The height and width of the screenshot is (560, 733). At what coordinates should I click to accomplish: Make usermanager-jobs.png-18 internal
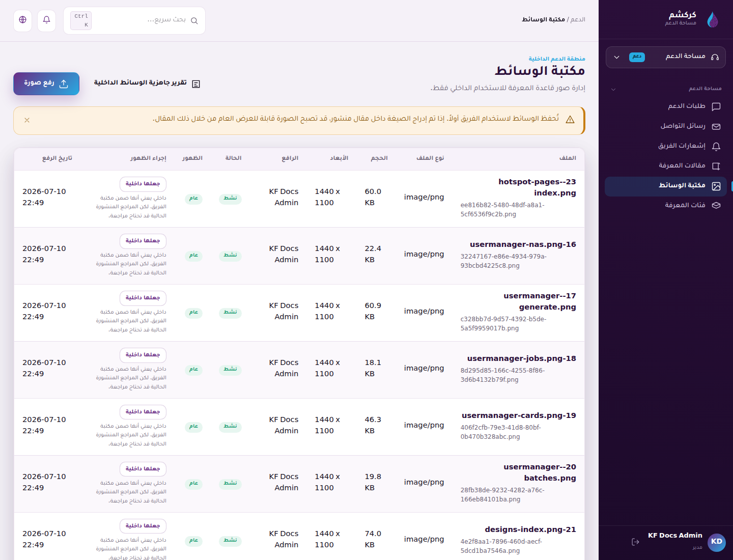(143, 355)
